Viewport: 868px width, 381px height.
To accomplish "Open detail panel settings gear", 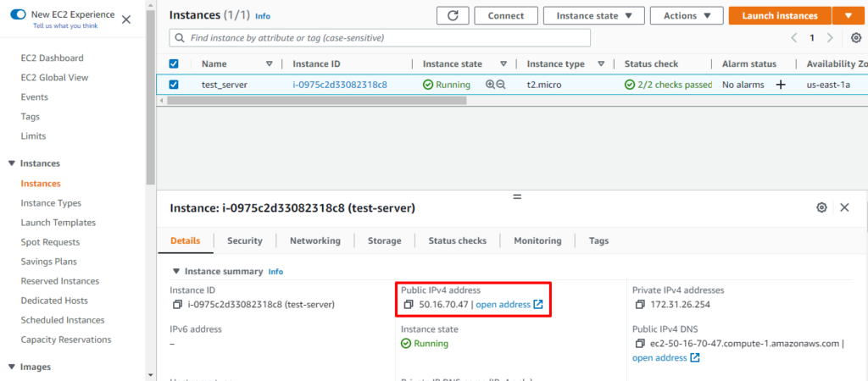I will [821, 207].
